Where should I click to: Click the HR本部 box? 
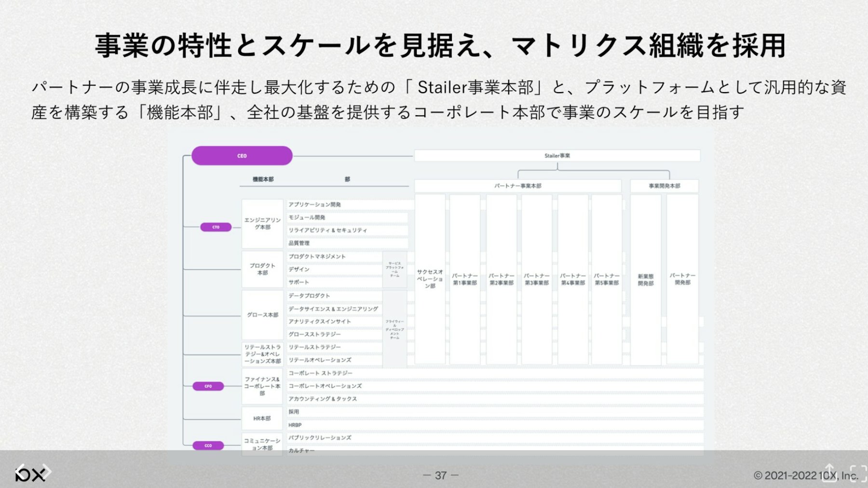click(x=262, y=419)
